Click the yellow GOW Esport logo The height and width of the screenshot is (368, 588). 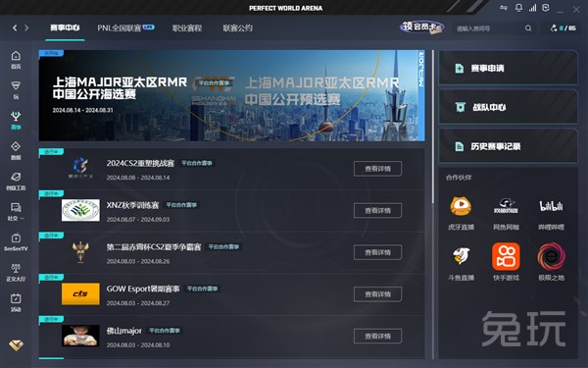click(x=80, y=293)
